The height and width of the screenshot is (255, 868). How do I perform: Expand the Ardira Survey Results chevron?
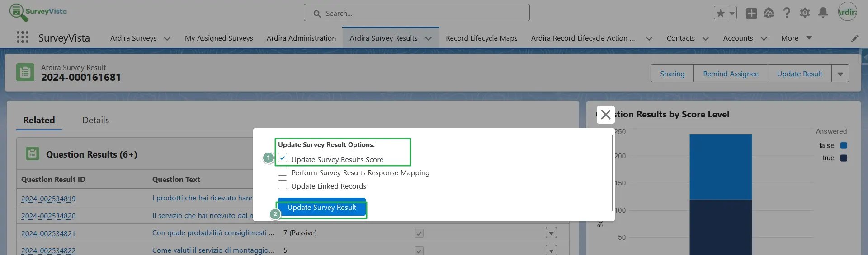(x=429, y=39)
